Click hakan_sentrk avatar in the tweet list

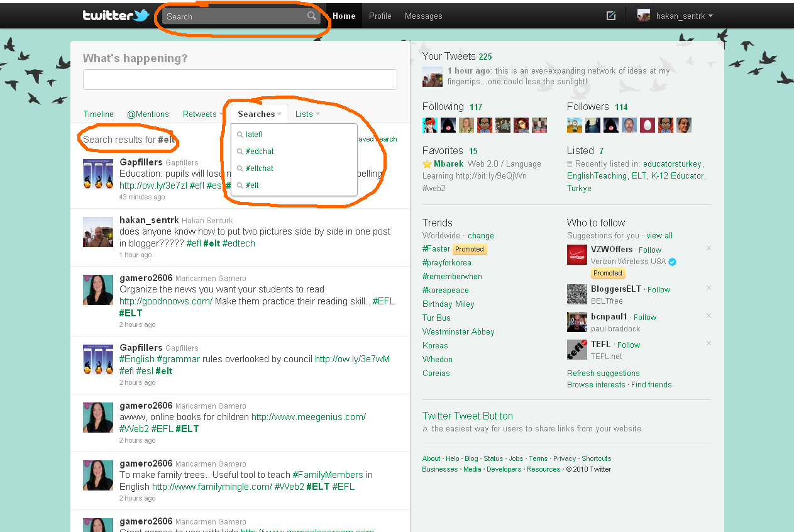point(98,231)
